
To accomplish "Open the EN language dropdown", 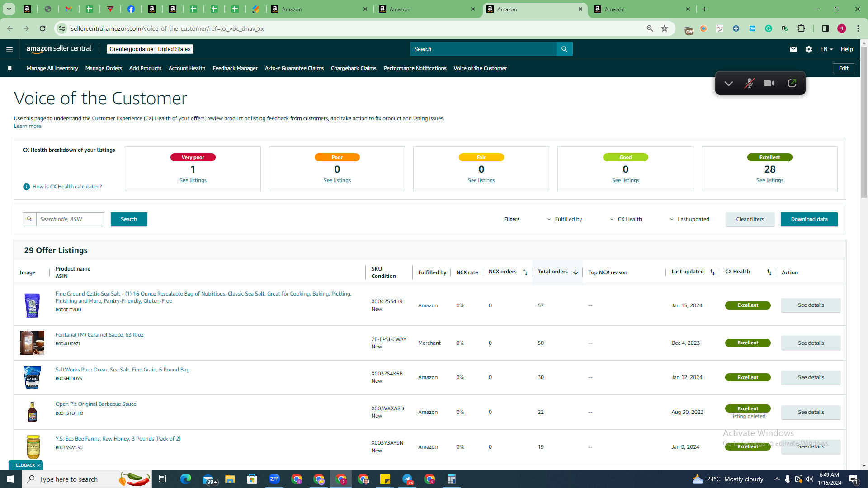I will [826, 49].
